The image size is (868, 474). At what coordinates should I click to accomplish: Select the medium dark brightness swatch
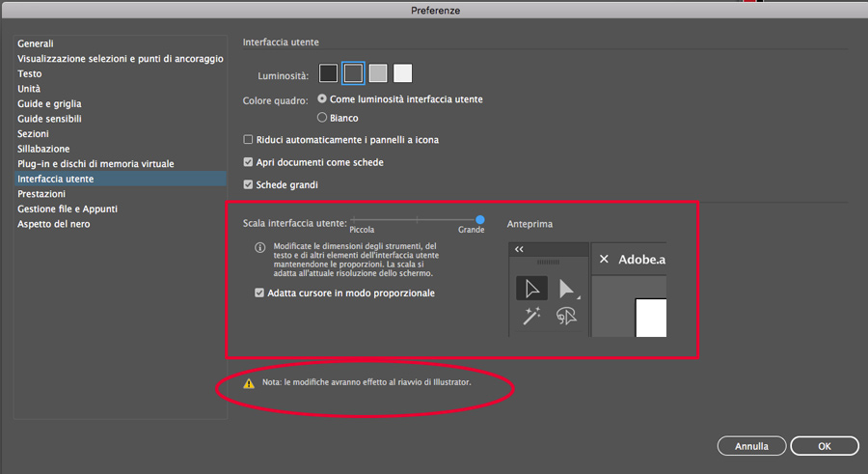pos(353,73)
